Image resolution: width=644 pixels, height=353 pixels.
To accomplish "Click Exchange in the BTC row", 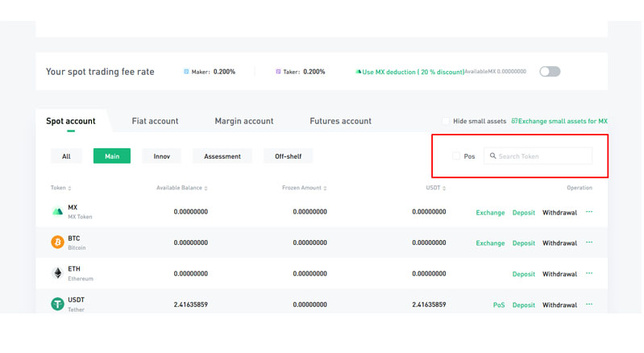I will point(490,243).
